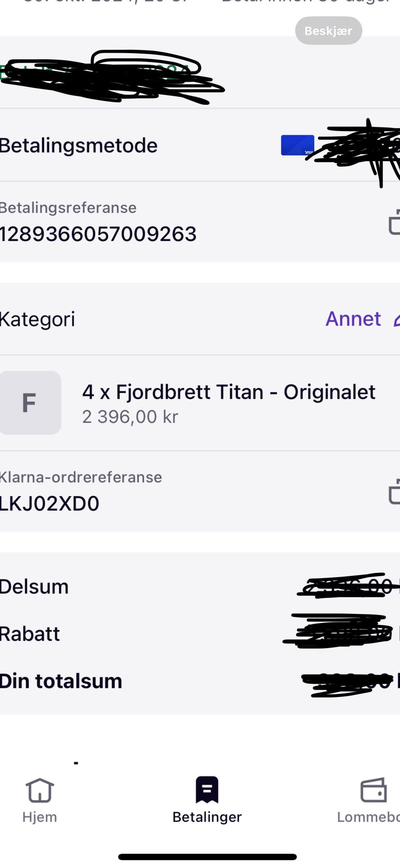
Task: Copy the Klarna-ordrereferanse icon
Action: point(394,492)
